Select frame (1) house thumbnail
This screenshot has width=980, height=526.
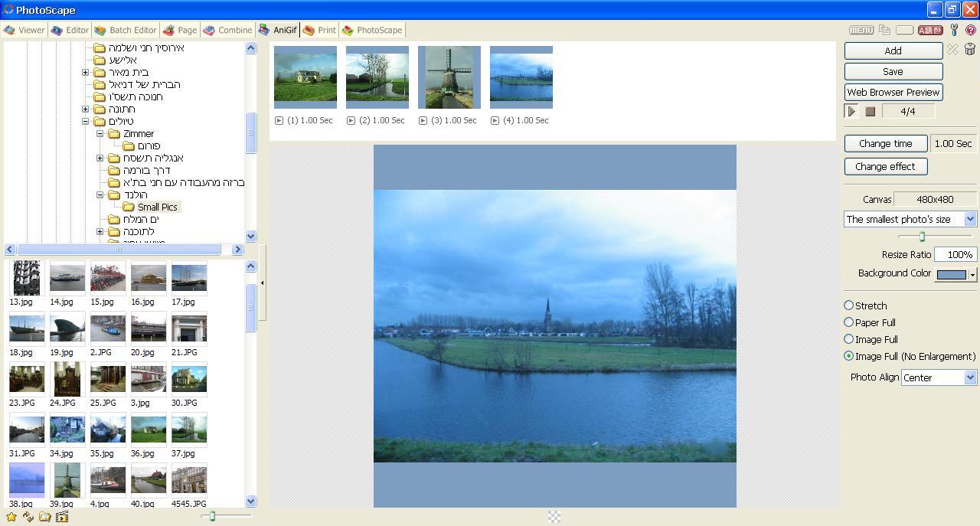[305, 77]
